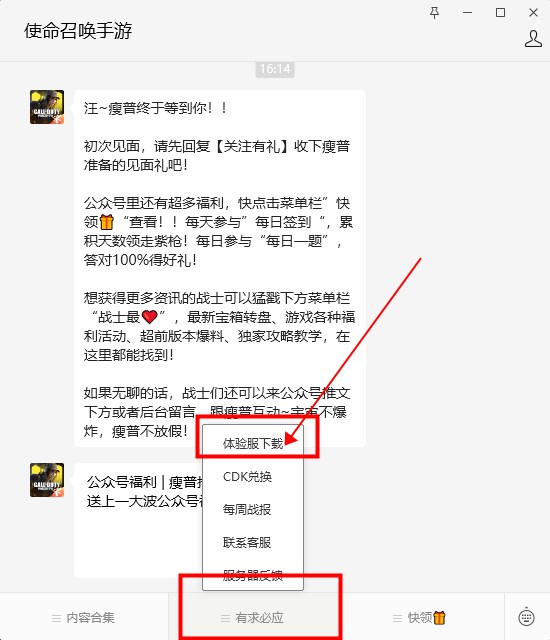The width and height of the screenshot is (550, 640).
Task: Collapse the 有求必应 bottom menu
Action: [252, 618]
